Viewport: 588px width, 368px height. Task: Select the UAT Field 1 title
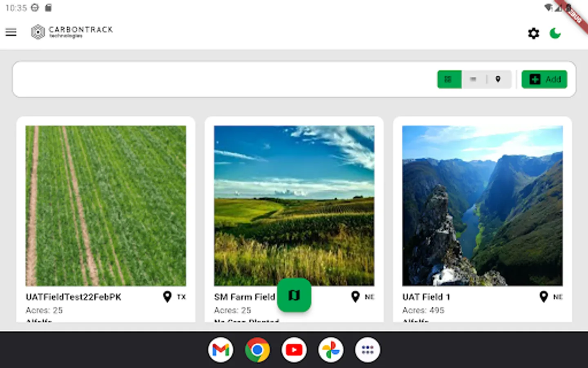coord(426,297)
